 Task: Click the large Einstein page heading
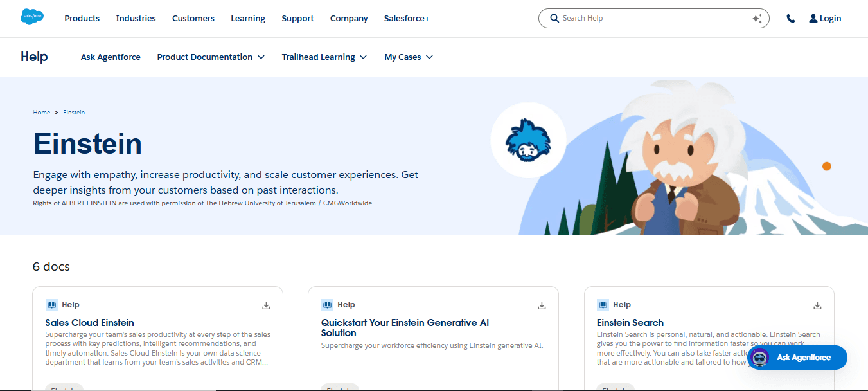87,143
